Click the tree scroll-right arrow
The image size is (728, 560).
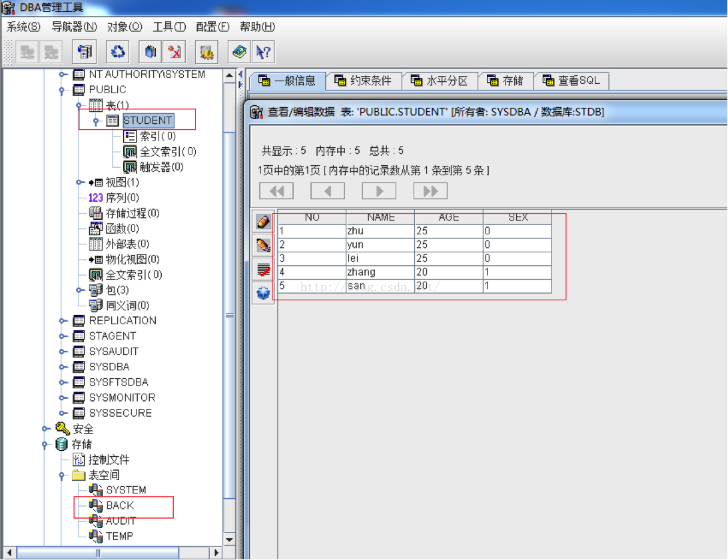coord(215,553)
